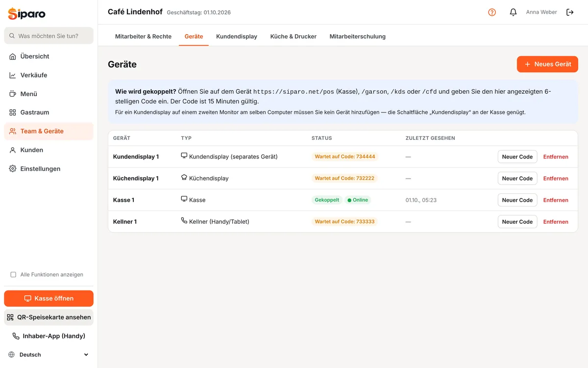Screen dimensions: 588x368
Task: Click the Kunden person icon
Action: [x=13, y=150]
